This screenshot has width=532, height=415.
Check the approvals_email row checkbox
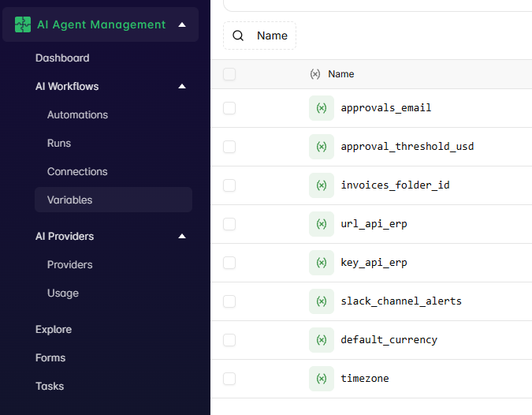point(229,108)
